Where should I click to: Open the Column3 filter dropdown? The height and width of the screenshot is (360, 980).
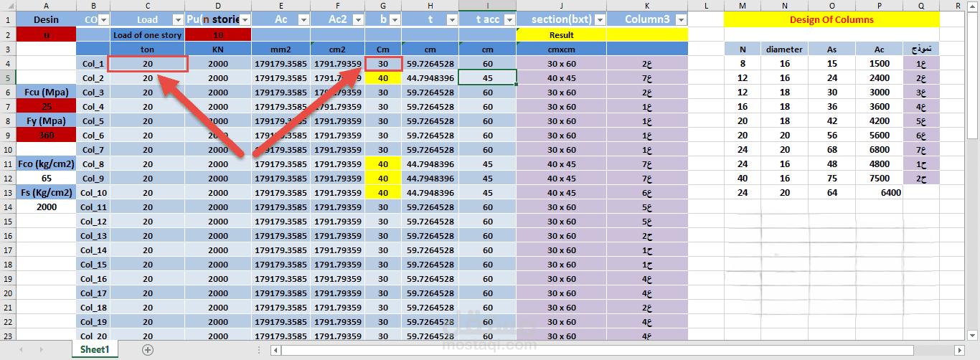coord(681,20)
